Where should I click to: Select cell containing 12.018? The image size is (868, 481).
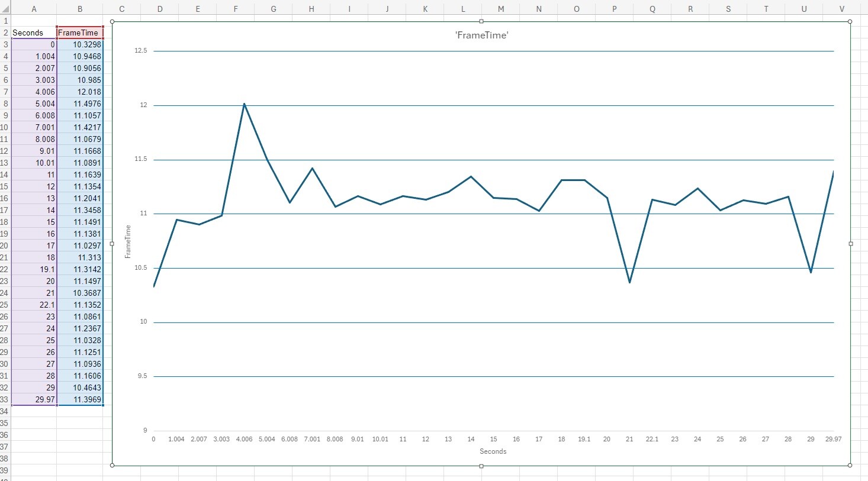80,92
